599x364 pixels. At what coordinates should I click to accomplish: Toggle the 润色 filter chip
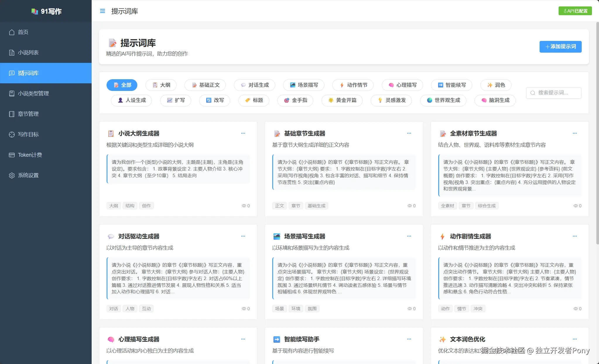coord(495,85)
